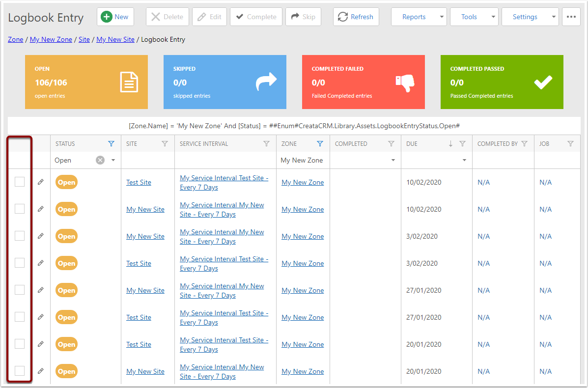Open the Due column filter icon
The image size is (588, 388).
pos(462,143)
